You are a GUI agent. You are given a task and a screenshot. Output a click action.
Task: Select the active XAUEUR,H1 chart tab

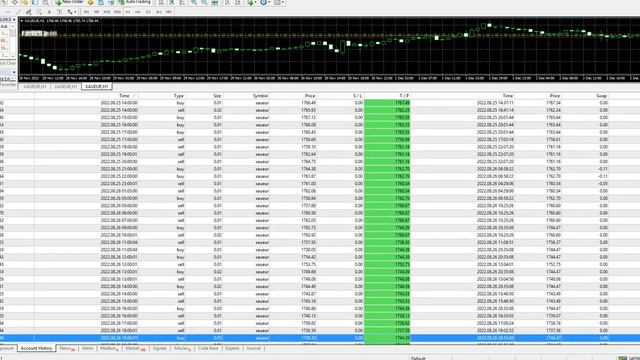pos(97,87)
